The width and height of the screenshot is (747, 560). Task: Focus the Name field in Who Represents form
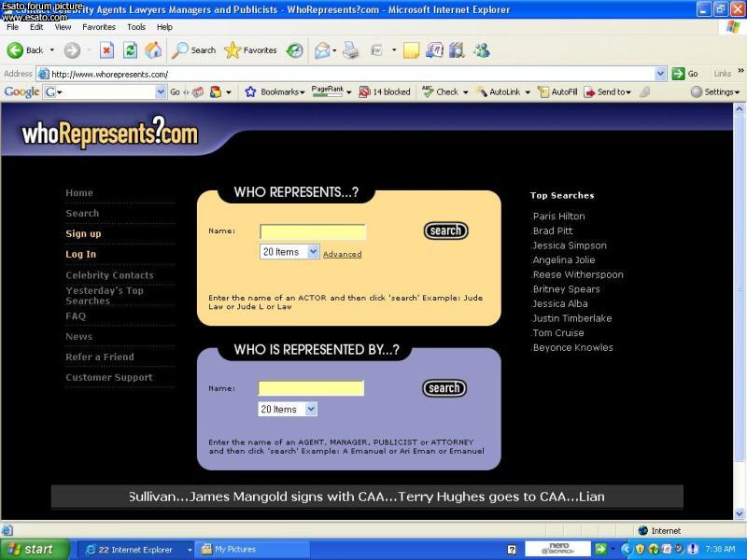point(313,231)
